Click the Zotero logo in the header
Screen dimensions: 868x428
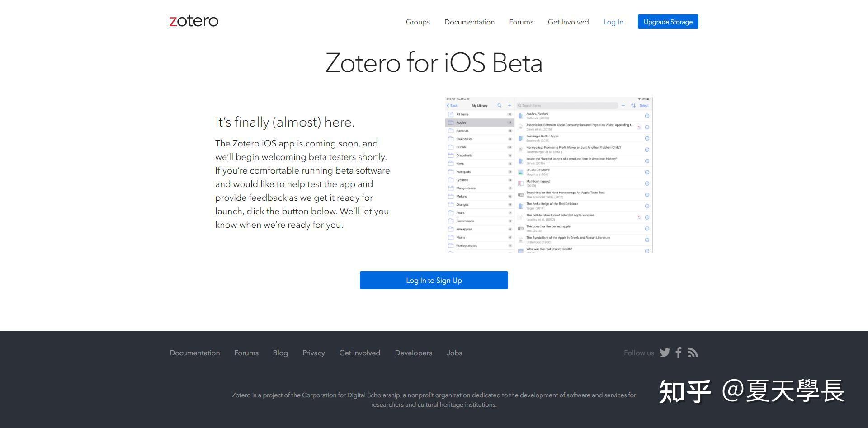193,21
